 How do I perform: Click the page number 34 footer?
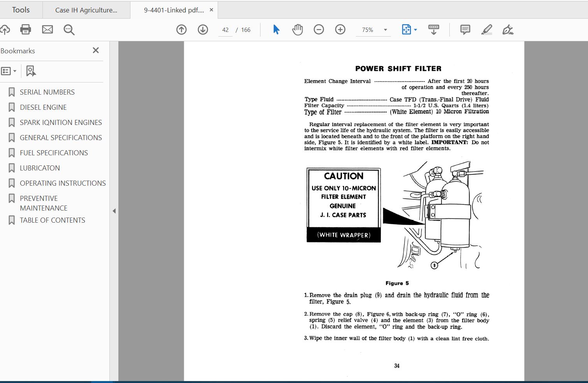click(397, 366)
